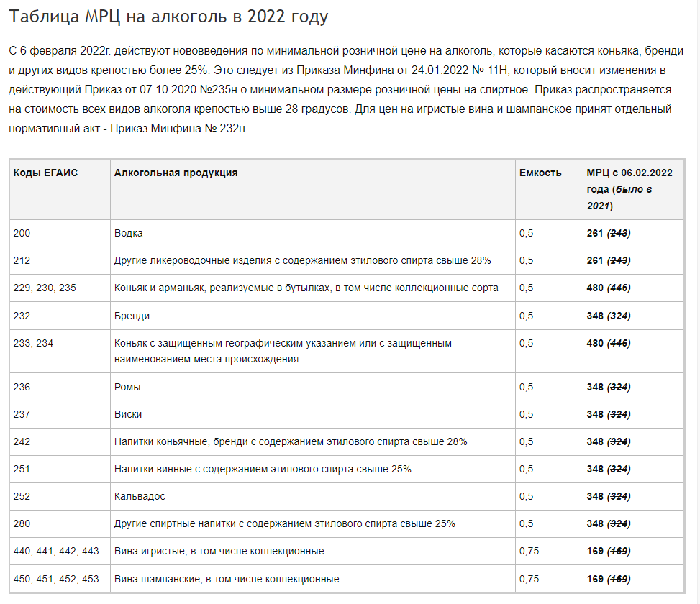Select price '261 (243)' in the 212 row
Screen dimensions: 700x604
[x=634, y=260]
